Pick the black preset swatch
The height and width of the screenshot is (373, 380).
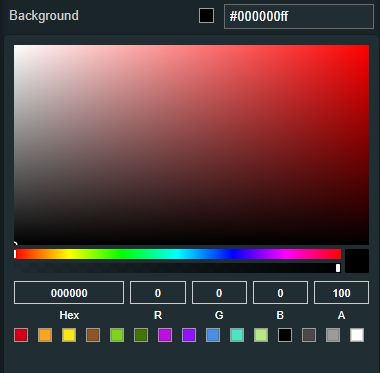(285, 335)
